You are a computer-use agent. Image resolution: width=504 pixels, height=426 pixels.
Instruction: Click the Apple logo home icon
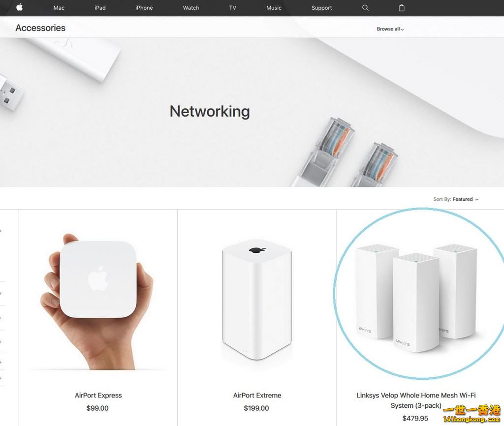tap(20, 7)
